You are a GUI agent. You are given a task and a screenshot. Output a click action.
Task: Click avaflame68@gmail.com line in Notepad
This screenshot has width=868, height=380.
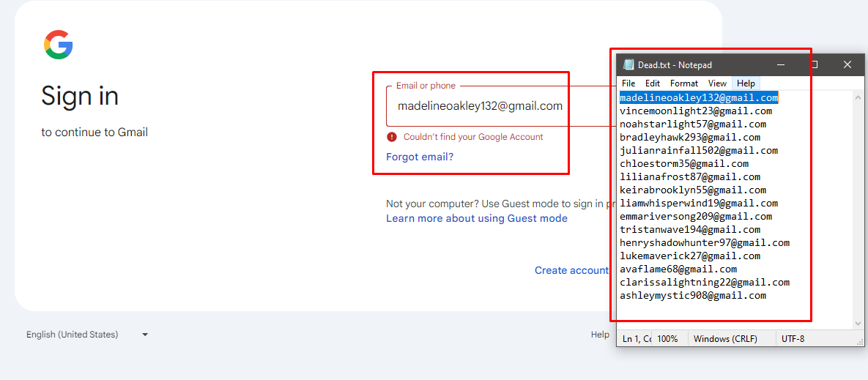679,269
